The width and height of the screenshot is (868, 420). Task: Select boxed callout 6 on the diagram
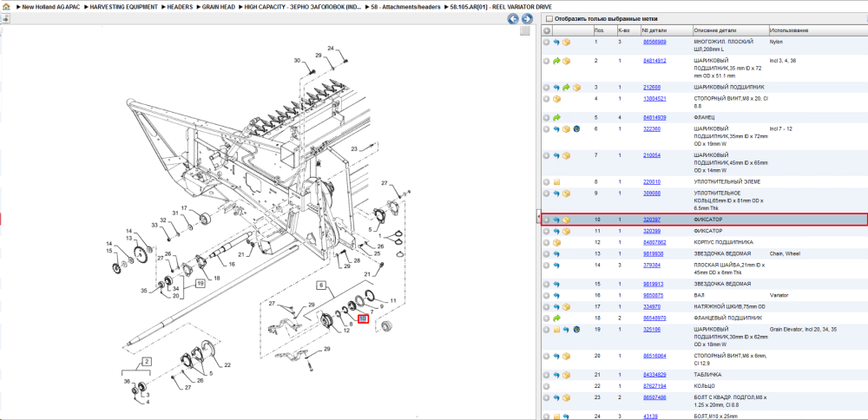tap(322, 285)
